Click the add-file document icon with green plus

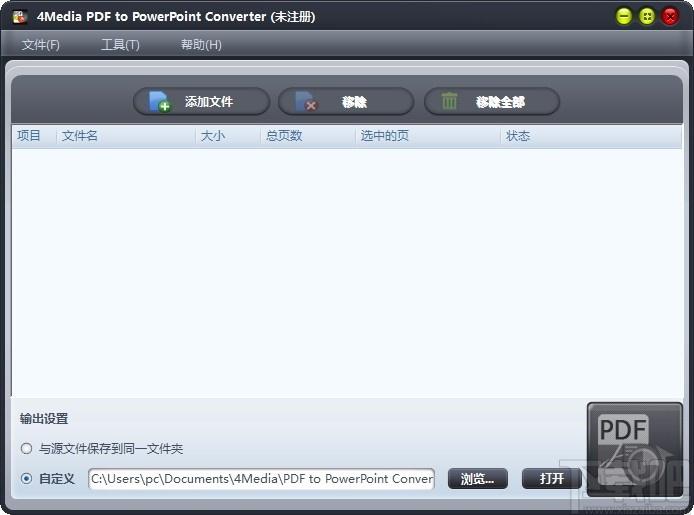(x=159, y=102)
